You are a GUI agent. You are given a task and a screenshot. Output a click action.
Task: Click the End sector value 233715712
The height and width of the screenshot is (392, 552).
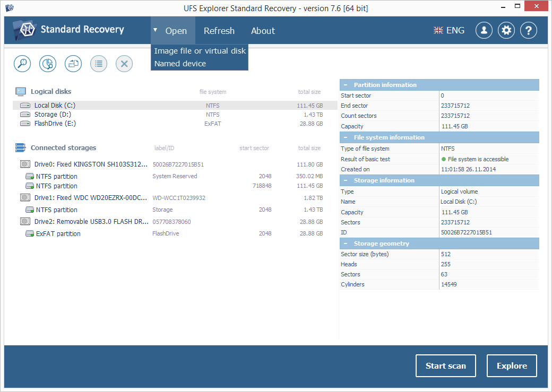pos(455,106)
